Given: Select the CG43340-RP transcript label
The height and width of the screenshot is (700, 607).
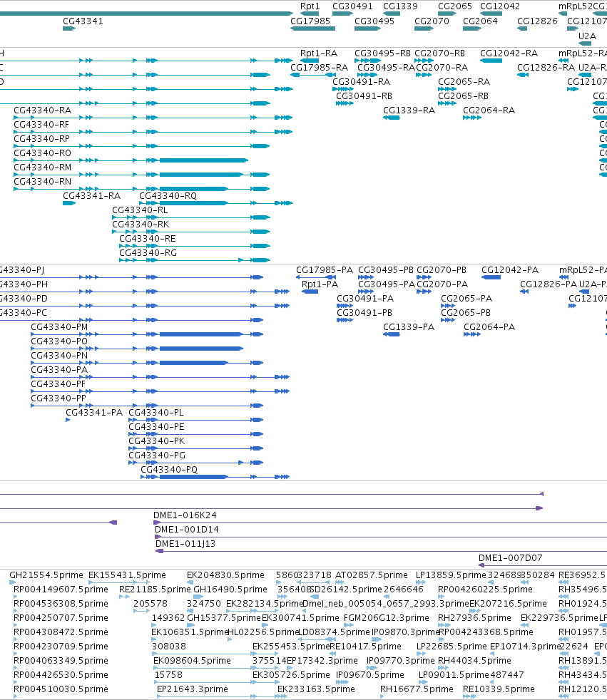Looking at the screenshot, I should (41, 139).
